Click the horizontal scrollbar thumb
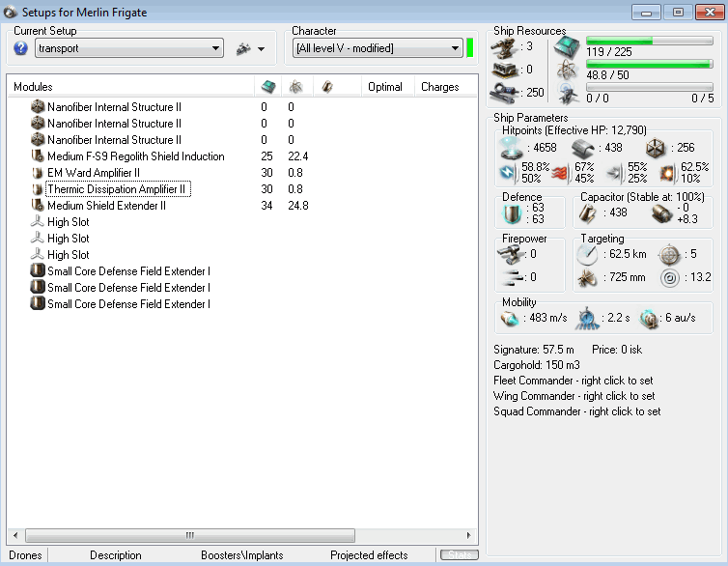 click(190, 535)
